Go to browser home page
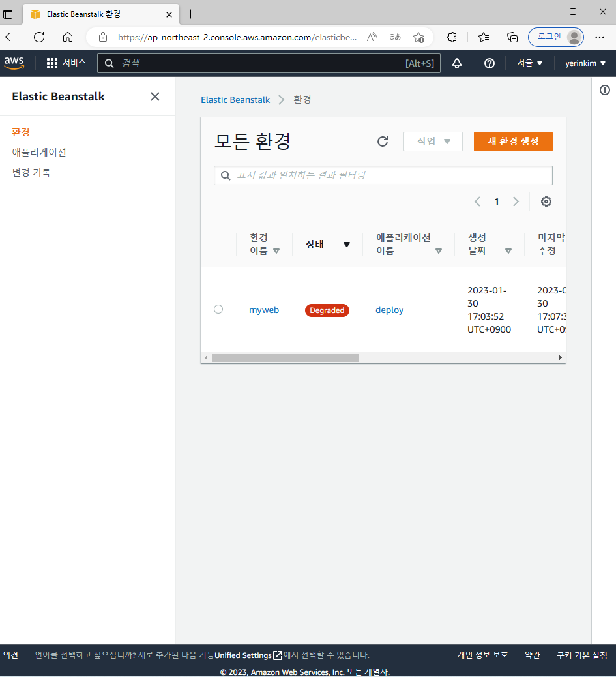This screenshot has width=616, height=677. [68, 37]
